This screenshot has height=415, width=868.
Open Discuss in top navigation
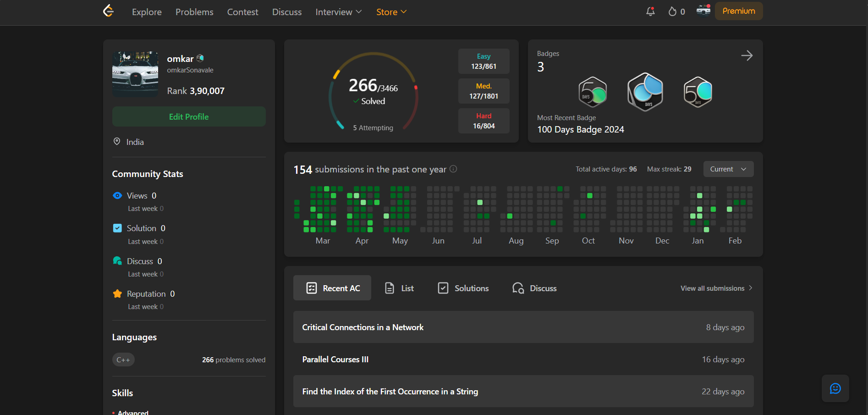(x=287, y=12)
